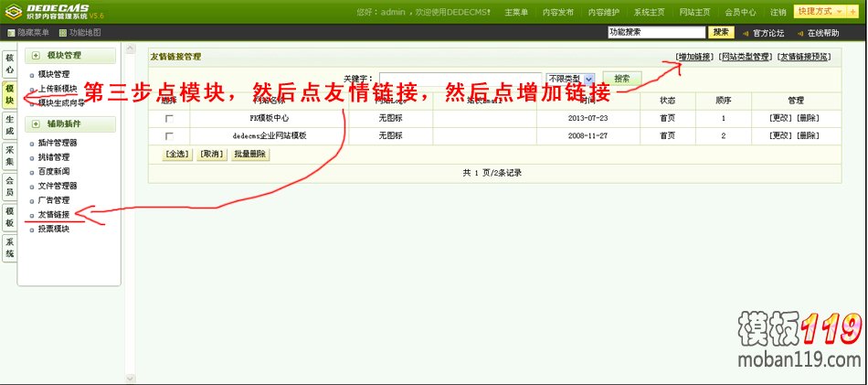Switch to the 模板 side tab
Screen dimensions: 868x385
[x=10, y=217]
